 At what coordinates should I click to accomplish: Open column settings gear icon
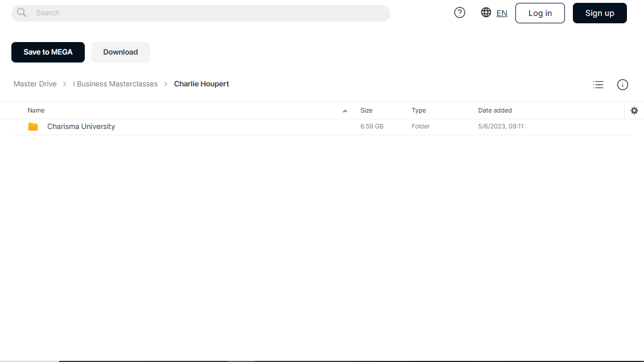[x=634, y=110]
